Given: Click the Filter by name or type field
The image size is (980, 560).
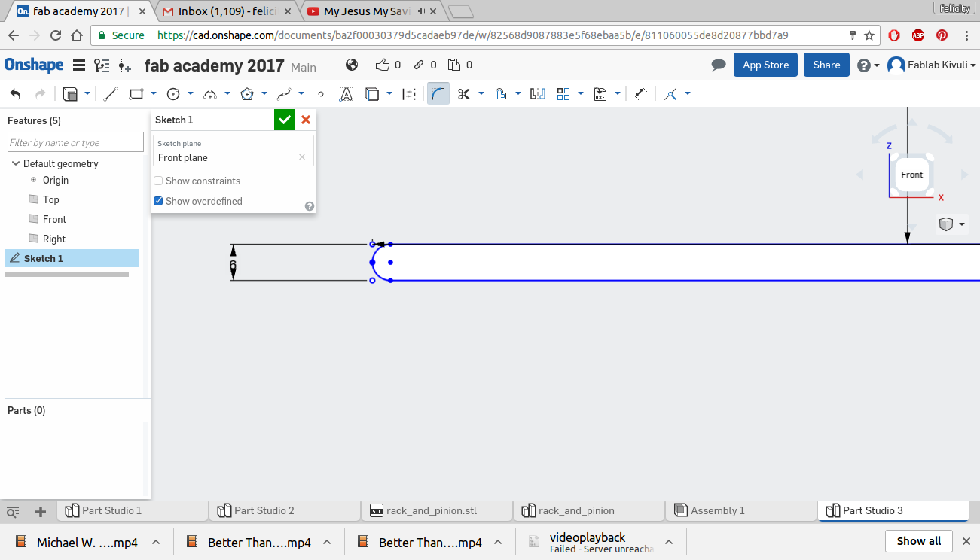Looking at the screenshot, I should (x=75, y=142).
